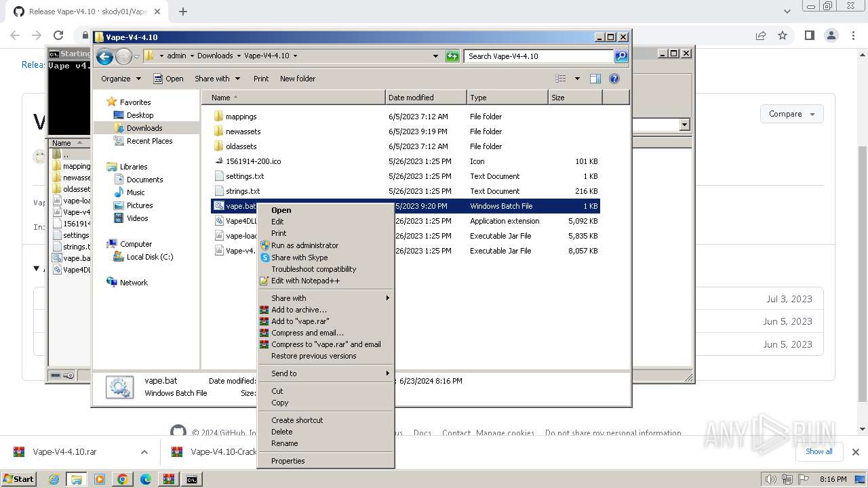Select Documents library in navigation pane
This screenshot has width=868, height=488.
pyautogui.click(x=144, y=180)
